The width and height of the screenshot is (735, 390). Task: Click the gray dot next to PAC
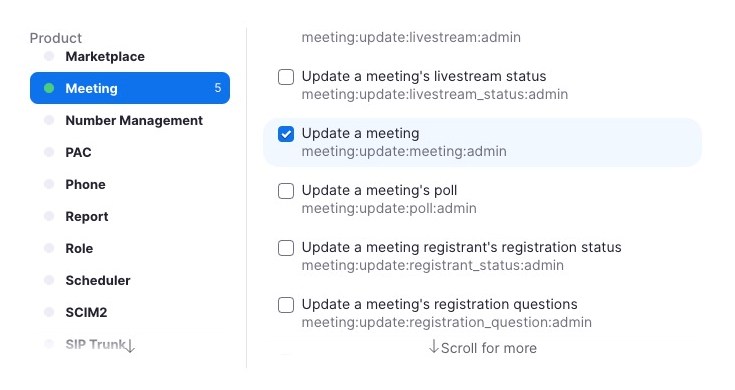tap(49, 152)
